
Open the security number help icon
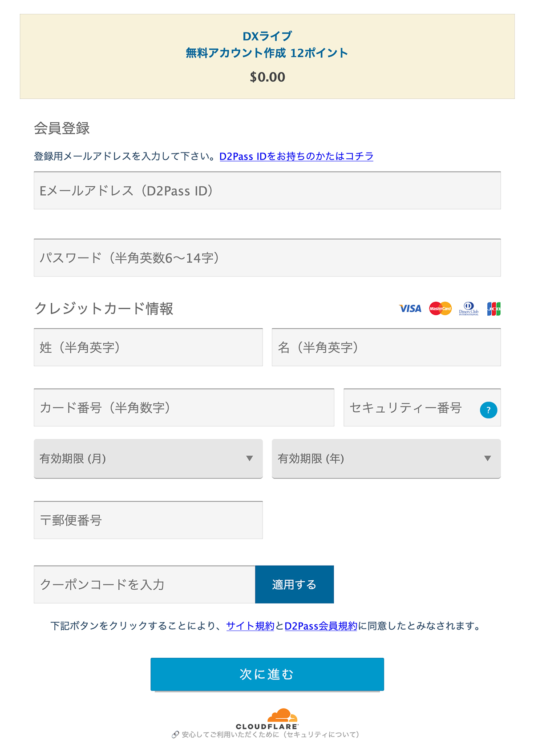[x=488, y=410]
